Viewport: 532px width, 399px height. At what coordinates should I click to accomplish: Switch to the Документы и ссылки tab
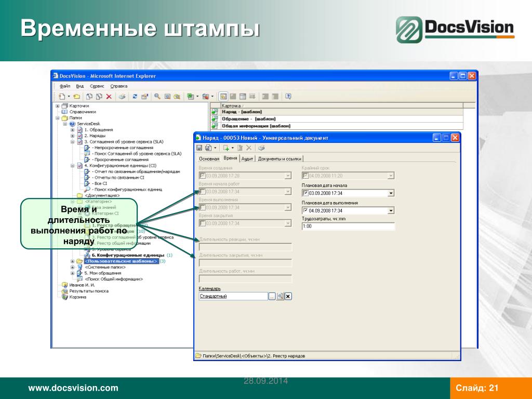point(280,159)
